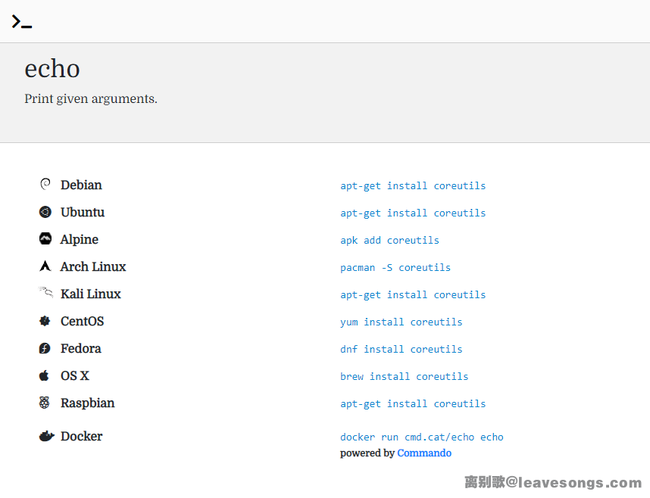Click the dnf install coreutils command
Viewport: 650px width, 498px height.
point(401,350)
